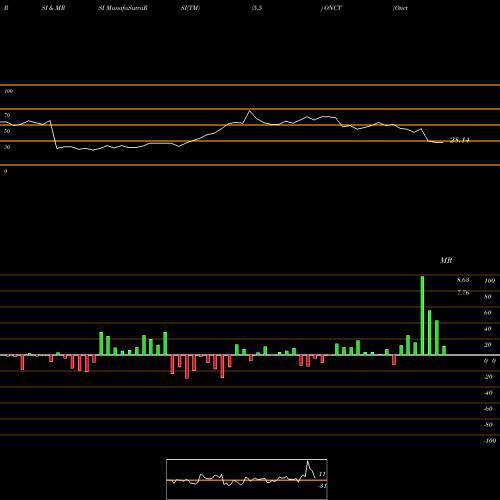Click the MR axis label -100

(490, 441)
